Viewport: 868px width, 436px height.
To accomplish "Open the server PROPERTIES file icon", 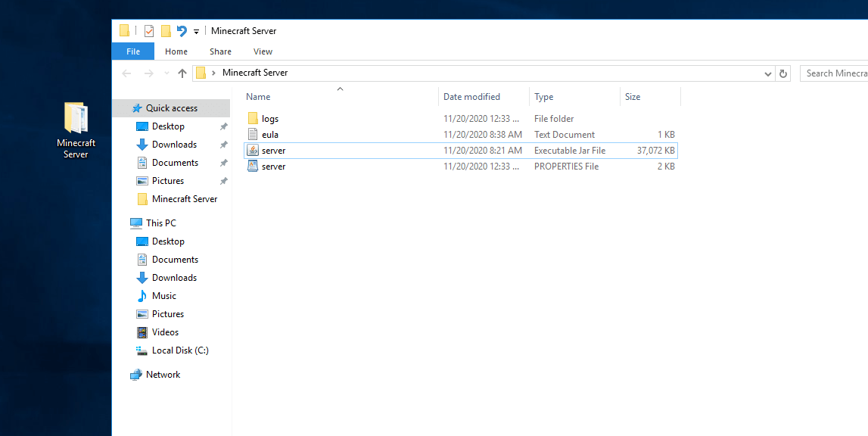I will point(275,166).
